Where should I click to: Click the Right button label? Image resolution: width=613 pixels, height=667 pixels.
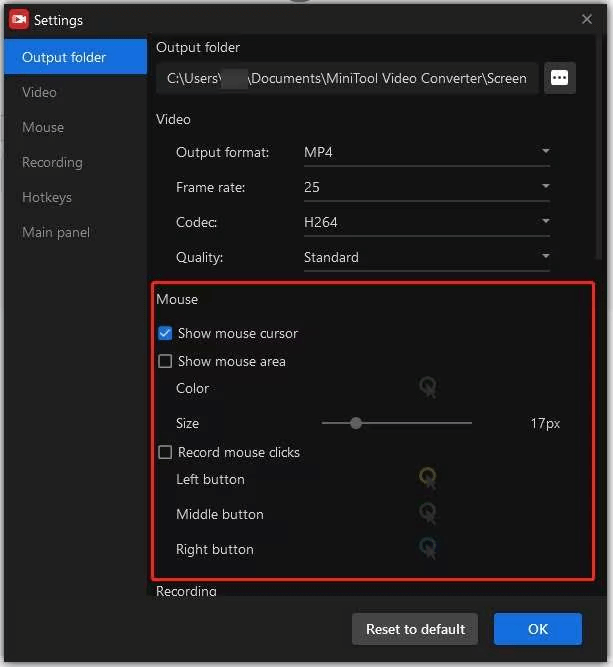pyautogui.click(x=214, y=549)
